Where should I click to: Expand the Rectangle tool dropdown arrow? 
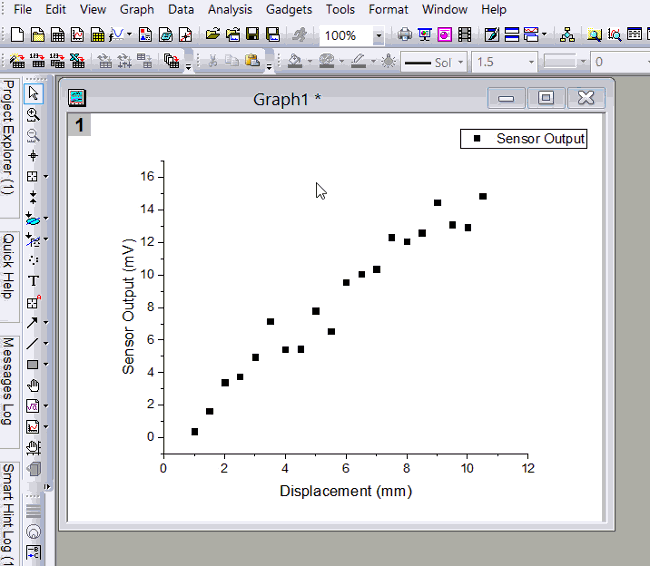(x=46, y=365)
